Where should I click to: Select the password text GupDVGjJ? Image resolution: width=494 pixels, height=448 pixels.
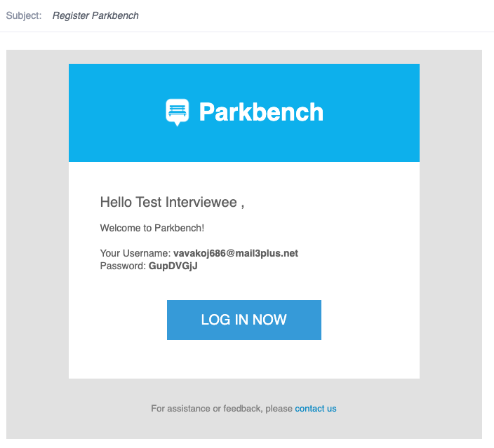173,266
